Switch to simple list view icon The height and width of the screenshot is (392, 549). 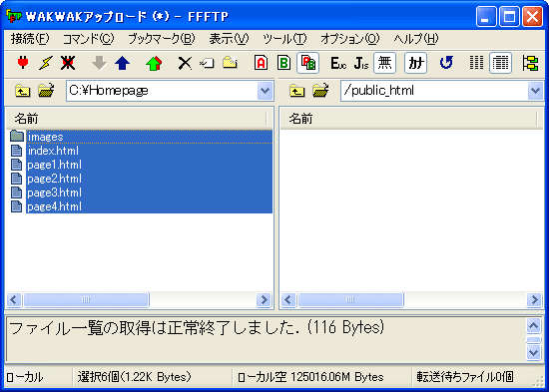point(476,63)
